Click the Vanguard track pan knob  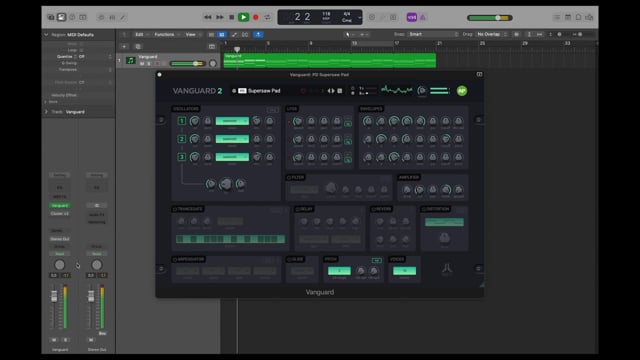(213, 63)
